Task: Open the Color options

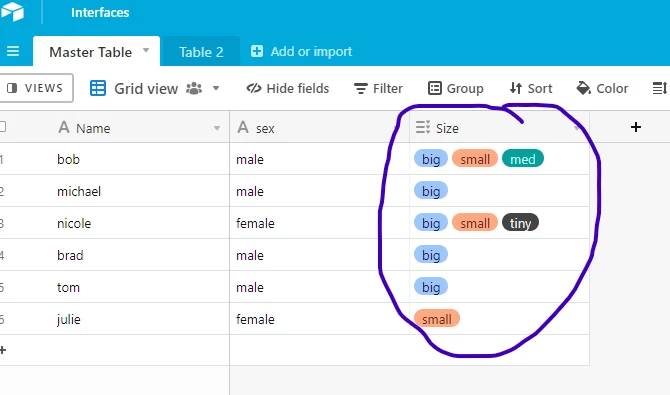Action: [602, 88]
